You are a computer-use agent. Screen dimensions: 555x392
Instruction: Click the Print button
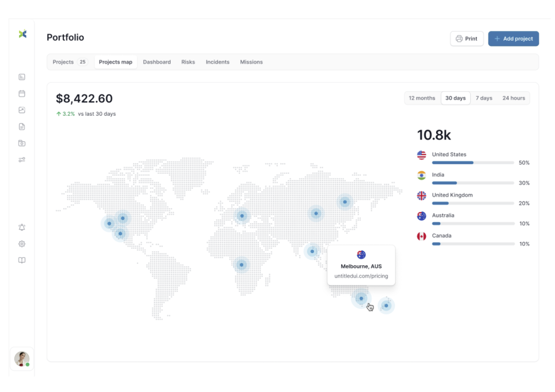pos(467,39)
